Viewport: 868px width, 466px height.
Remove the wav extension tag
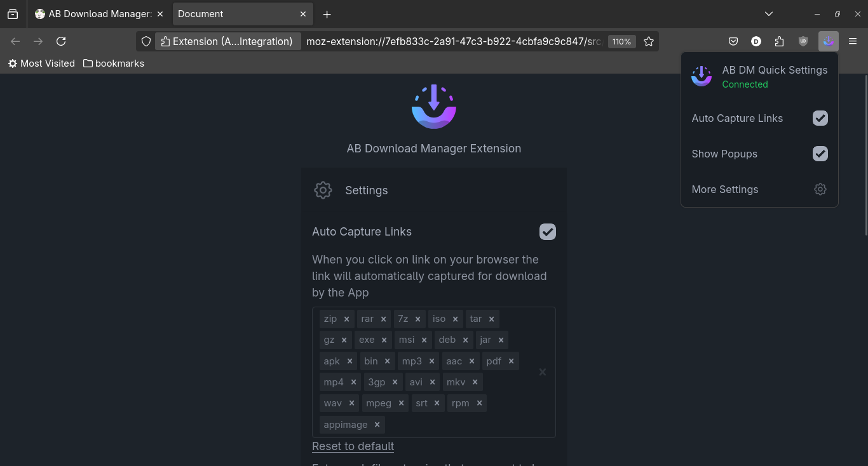(x=351, y=403)
